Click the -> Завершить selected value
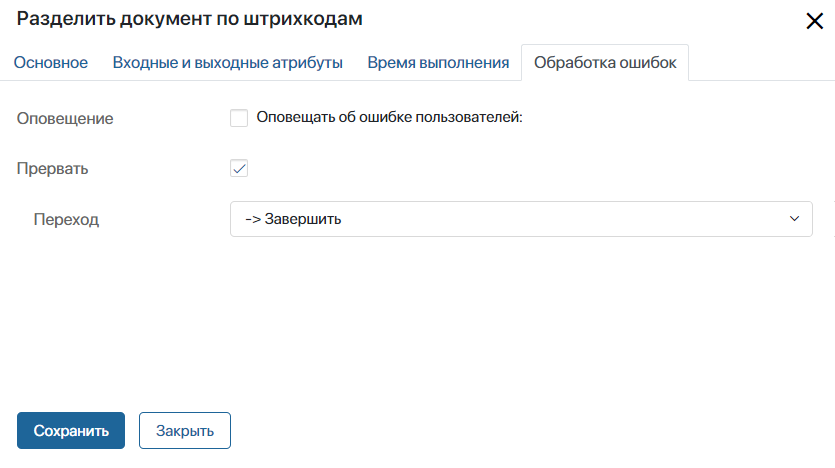Image resolution: width=835 pixels, height=468 pixels. tap(294, 219)
